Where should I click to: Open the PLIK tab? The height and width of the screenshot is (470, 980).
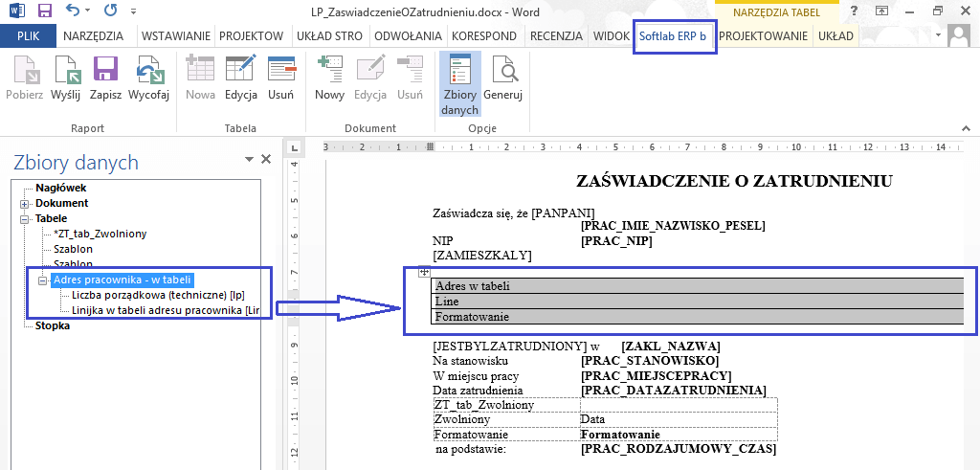pos(28,36)
